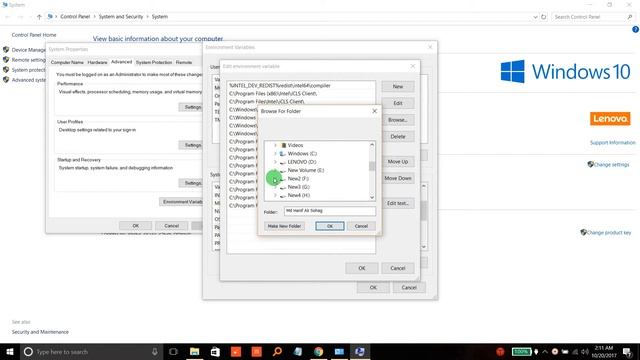
Task: Click the battery 100% indicator
Action: pos(522,351)
